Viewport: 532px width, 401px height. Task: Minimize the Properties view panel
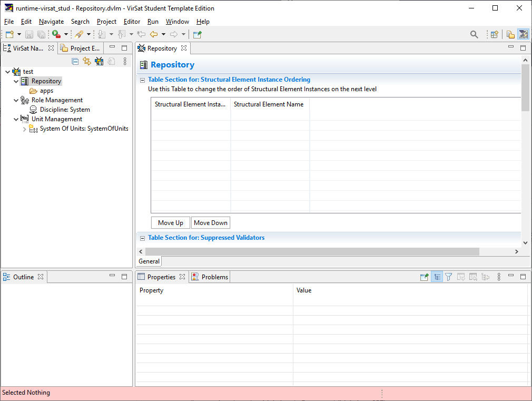point(511,276)
